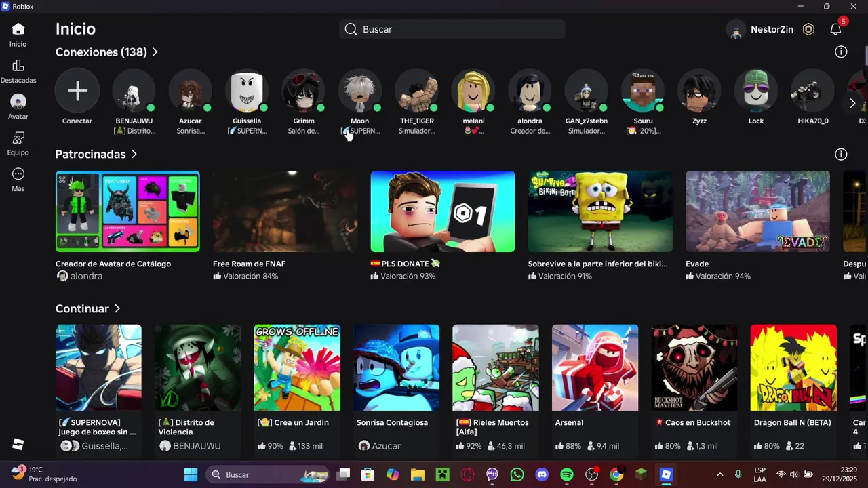Click the Roblox logo icon at sidebar bottom
The width and height of the screenshot is (868, 488).
click(18, 445)
